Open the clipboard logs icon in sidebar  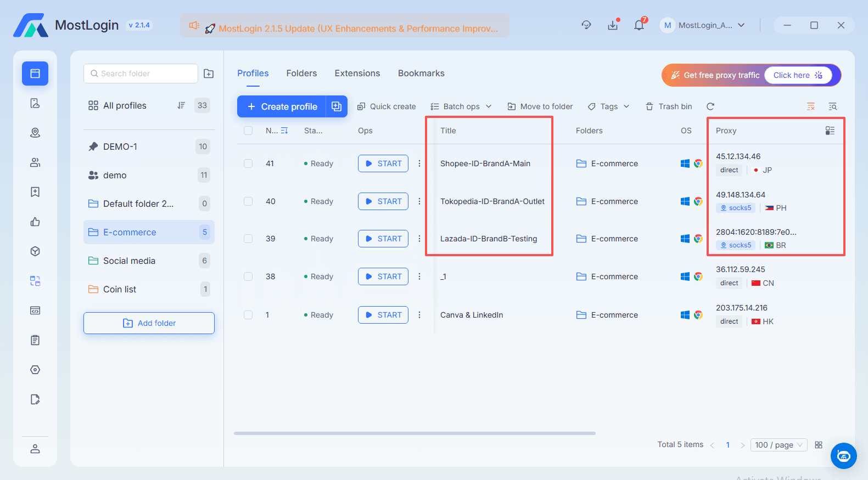[35, 340]
